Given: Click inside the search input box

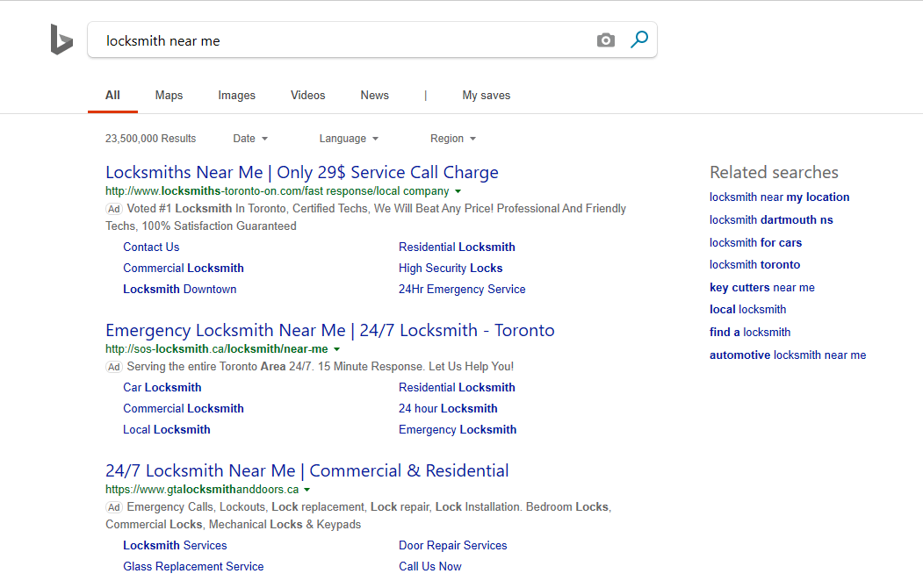Looking at the screenshot, I should (351, 39).
